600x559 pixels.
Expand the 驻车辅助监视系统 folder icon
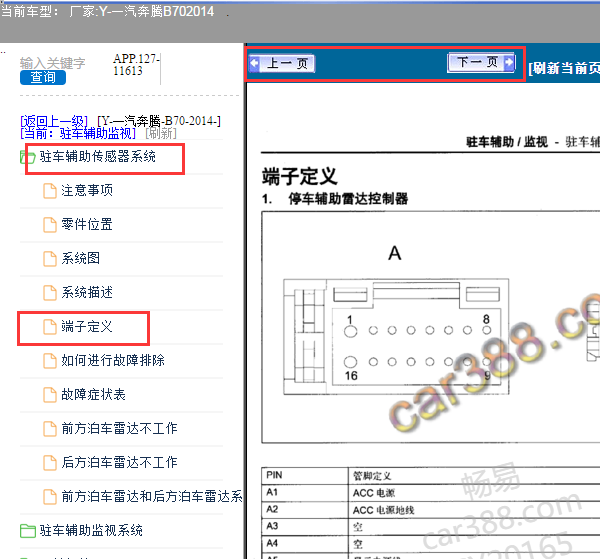(28, 531)
